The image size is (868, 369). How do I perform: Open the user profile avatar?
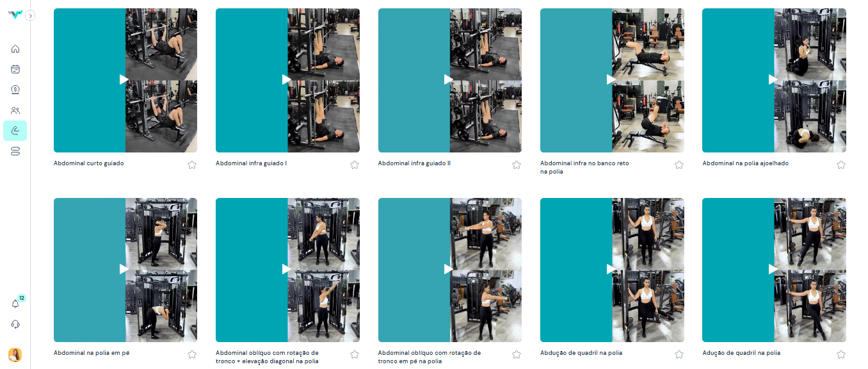point(15,355)
